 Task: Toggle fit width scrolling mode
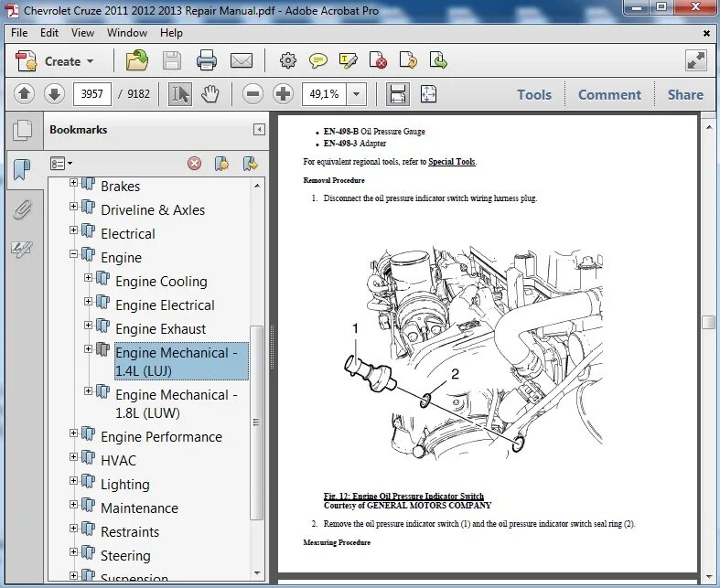tap(398, 94)
